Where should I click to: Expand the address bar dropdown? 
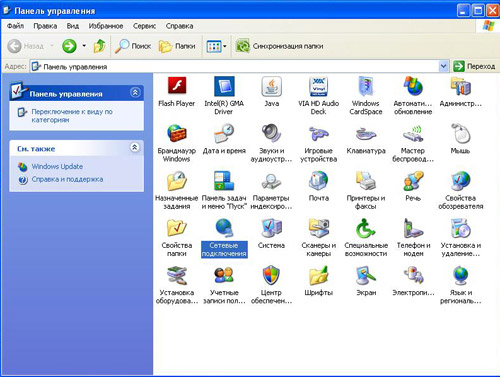click(x=443, y=66)
